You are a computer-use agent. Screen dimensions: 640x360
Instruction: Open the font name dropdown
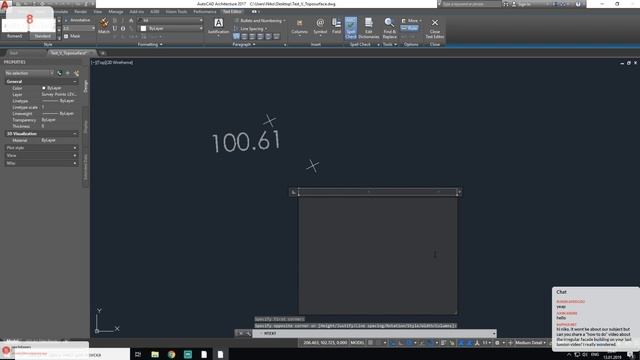pyautogui.click(x=170, y=20)
